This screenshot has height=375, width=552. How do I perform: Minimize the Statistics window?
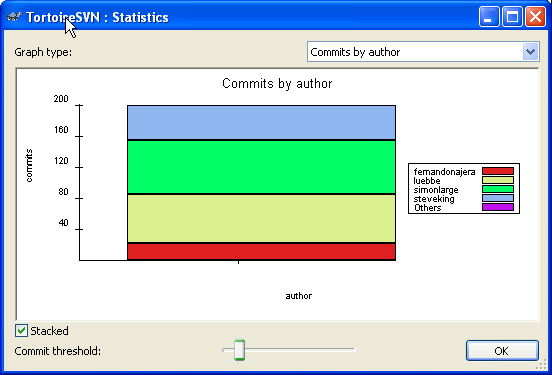[489, 17]
